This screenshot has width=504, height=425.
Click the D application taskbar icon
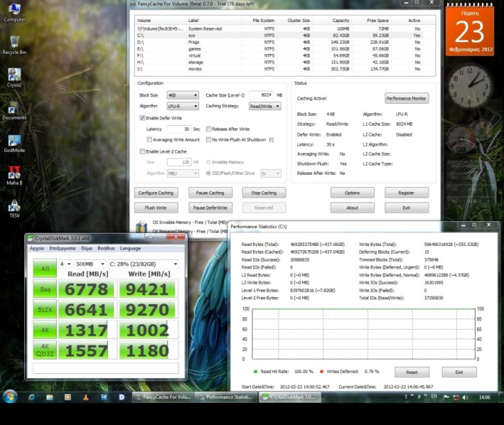(122, 397)
